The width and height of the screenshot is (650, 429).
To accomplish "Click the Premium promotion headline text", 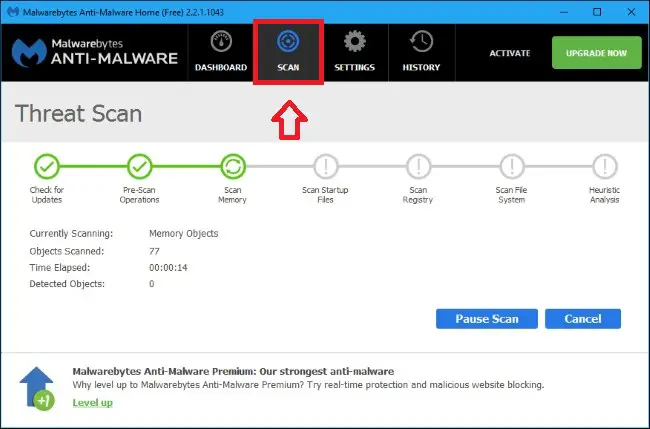I will click(233, 371).
